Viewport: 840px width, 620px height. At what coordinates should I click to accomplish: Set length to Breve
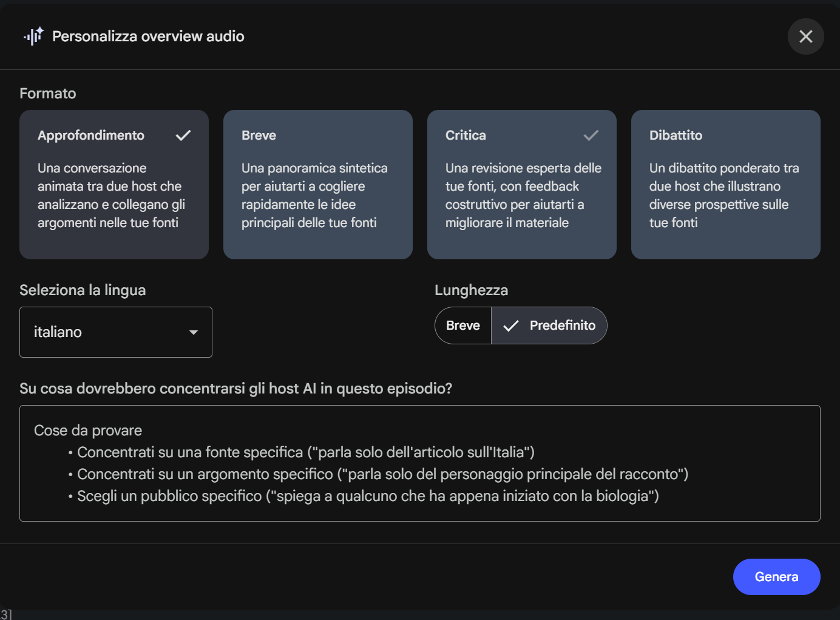pos(463,325)
